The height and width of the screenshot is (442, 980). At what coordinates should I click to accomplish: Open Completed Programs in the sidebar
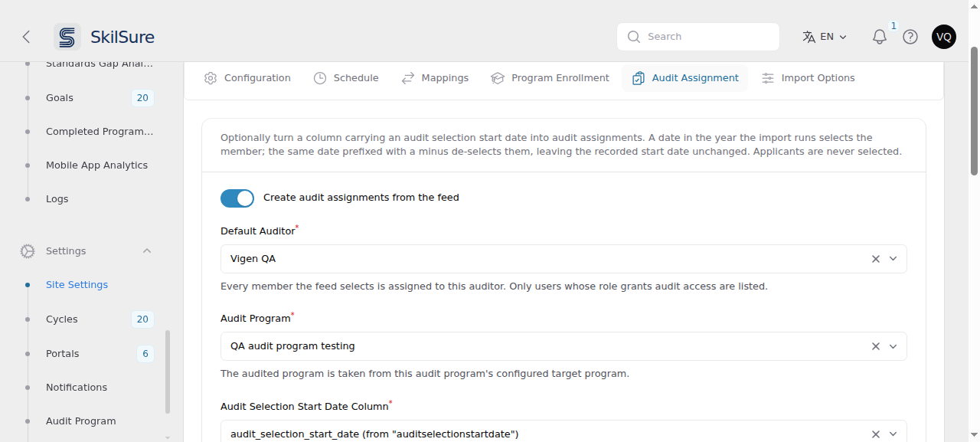(x=100, y=132)
